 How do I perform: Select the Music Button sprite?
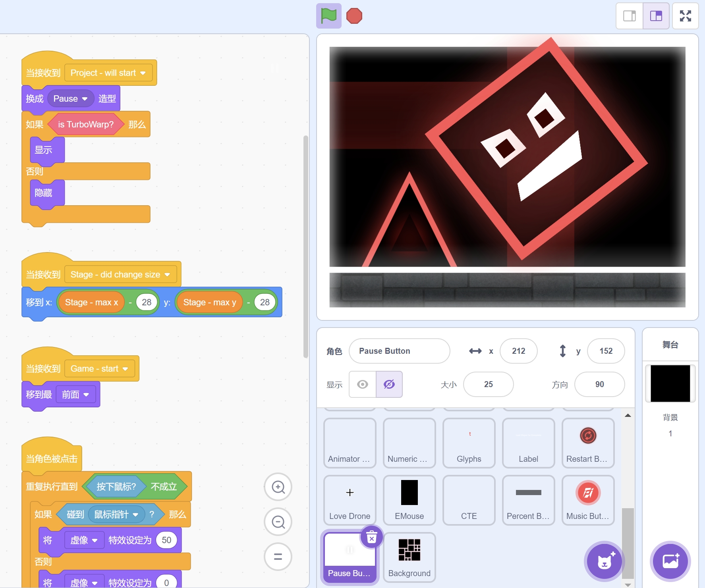(x=588, y=500)
